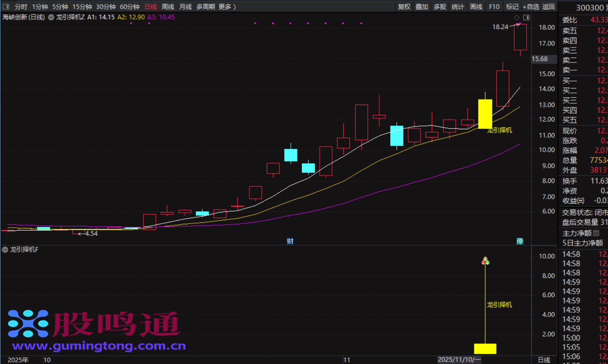Switch to the 周线 weekly tab
Screen dimensions: 608x364
click(x=168, y=7)
